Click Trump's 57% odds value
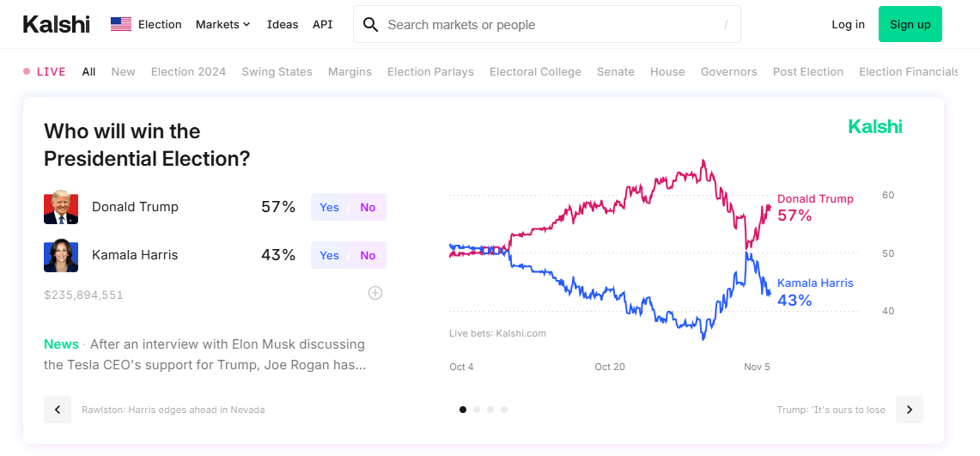The width and height of the screenshot is (980, 456). pyautogui.click(x=278, y=207)
